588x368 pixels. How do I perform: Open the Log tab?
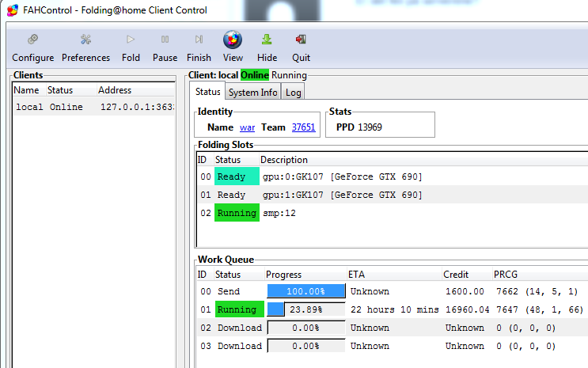(x=294, y=93)
